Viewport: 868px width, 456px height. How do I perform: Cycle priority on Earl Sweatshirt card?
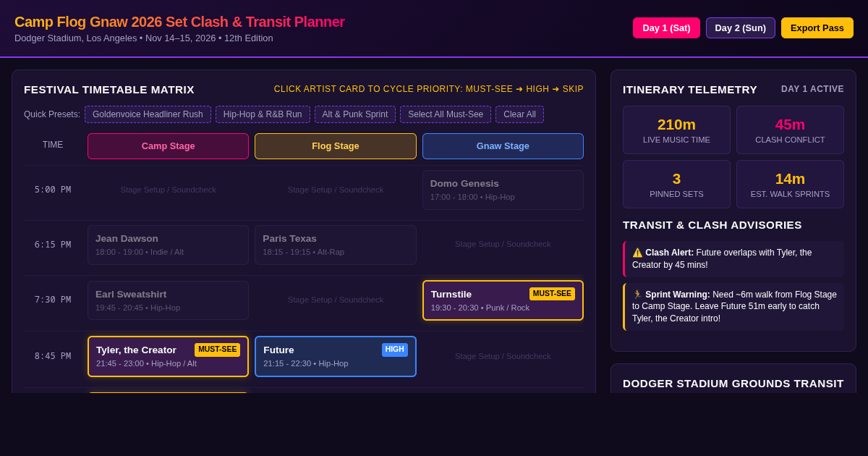(x=168, y=300)
